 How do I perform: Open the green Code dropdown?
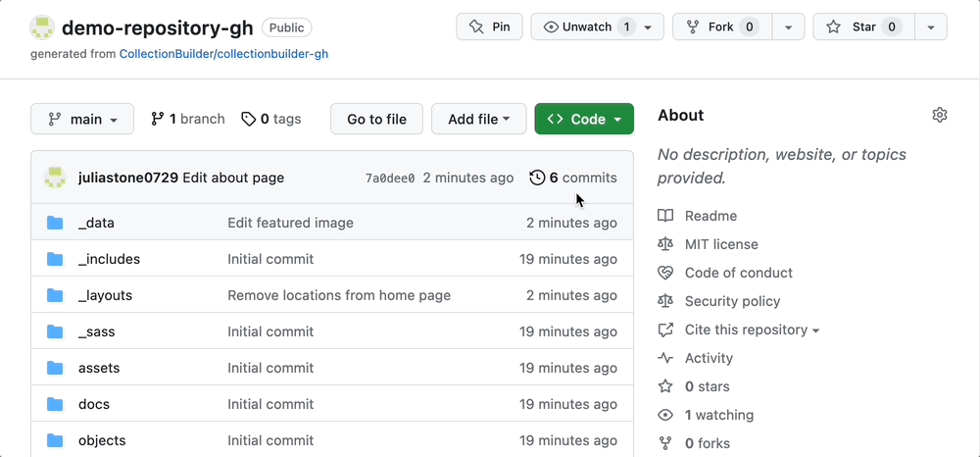pos(584,119)
